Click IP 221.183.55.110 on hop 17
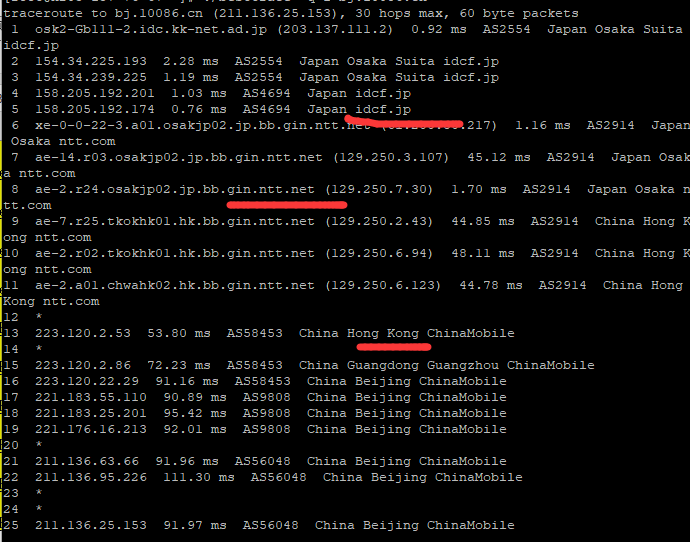690x542 pixels. click(91, 397)
